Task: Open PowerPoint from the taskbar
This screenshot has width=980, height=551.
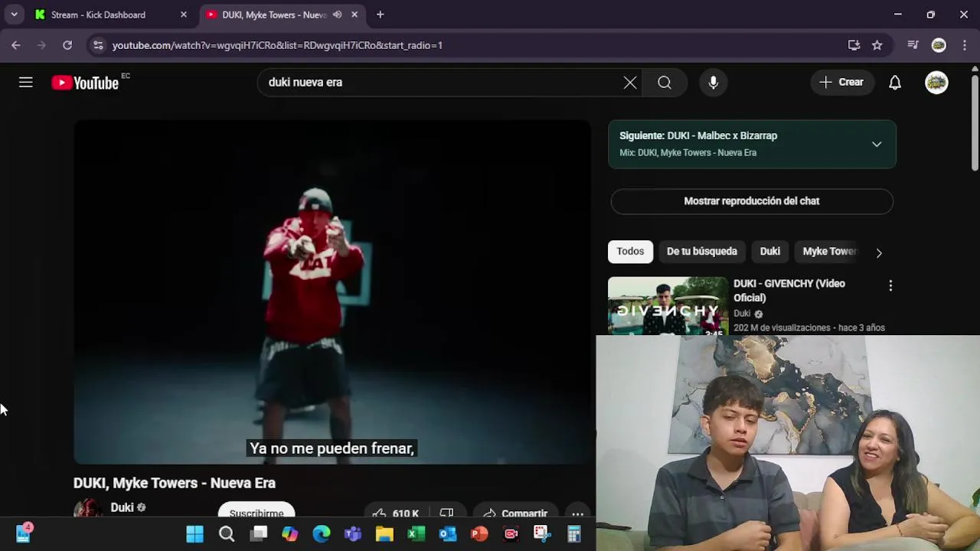Action: pos(479,533)
